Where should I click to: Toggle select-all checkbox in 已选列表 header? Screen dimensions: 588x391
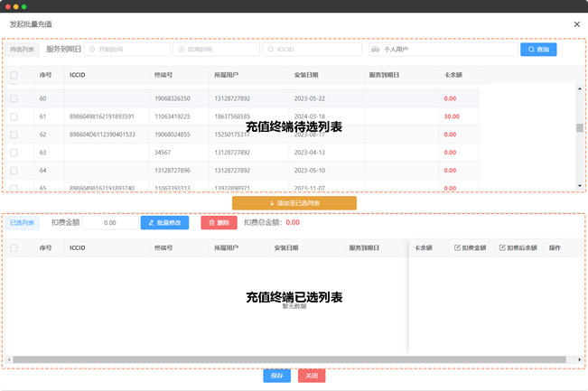pyautogui.click(x=14, y=247)
